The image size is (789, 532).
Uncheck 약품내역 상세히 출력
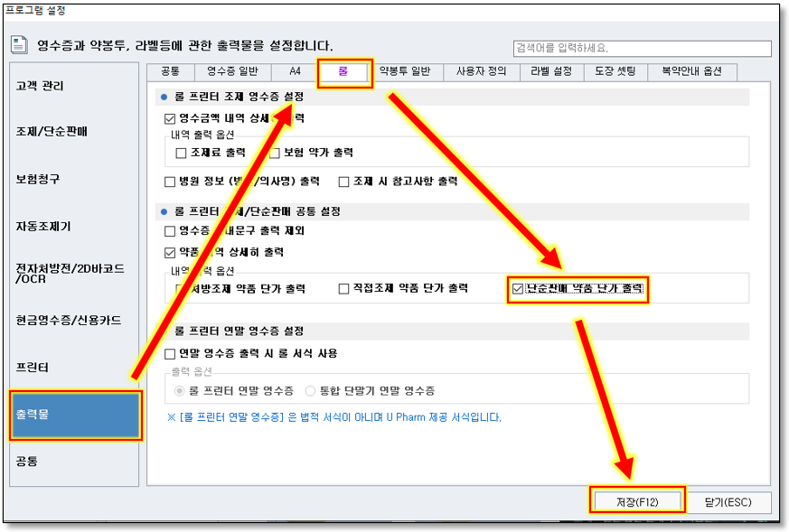pyautogui.click(x=170, y=253)
